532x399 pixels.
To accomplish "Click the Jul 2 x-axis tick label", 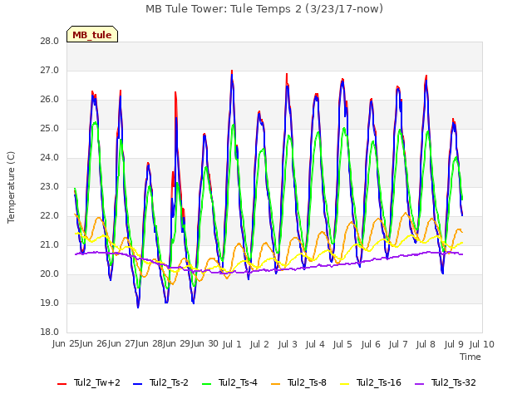I will coord(259,344).
